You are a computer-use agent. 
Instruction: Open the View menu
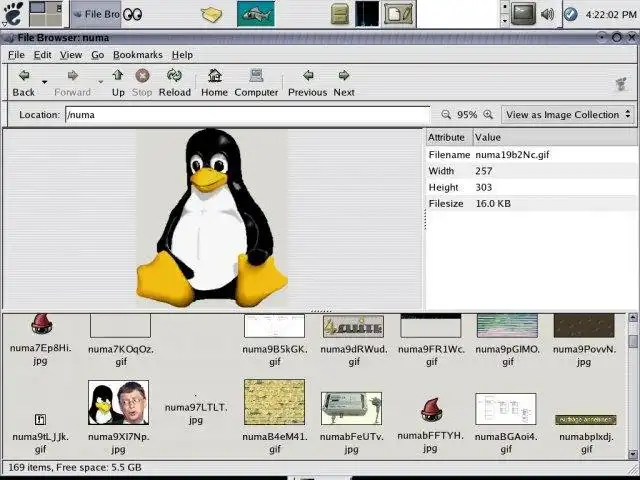coord(71,55)
